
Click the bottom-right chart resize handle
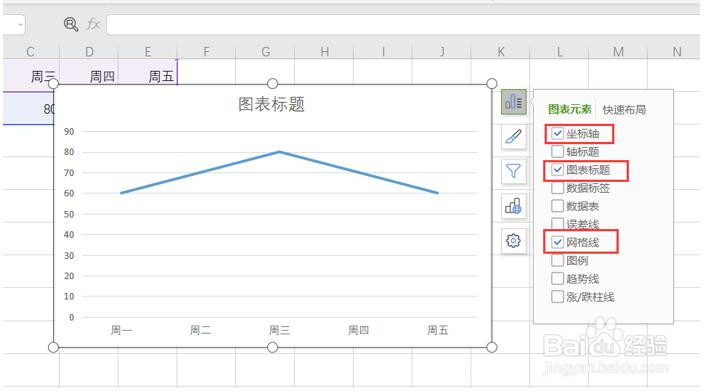(x=492, y=347)
